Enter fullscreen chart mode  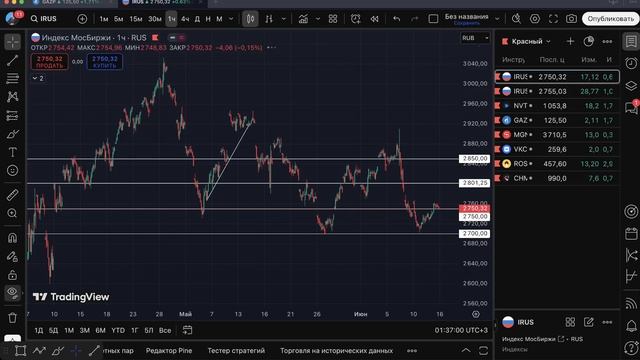point(553,19)
